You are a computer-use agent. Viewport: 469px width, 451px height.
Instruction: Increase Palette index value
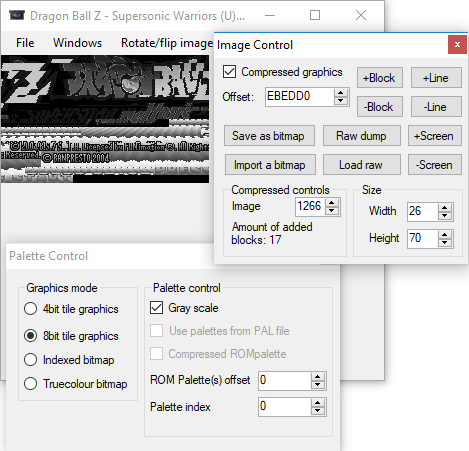pos(318,403)
